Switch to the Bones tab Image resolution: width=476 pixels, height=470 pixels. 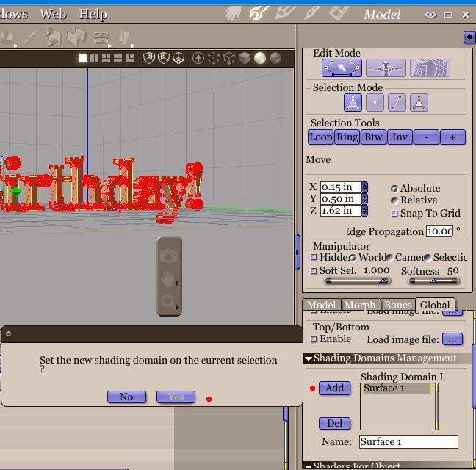[x=397, y=304]
